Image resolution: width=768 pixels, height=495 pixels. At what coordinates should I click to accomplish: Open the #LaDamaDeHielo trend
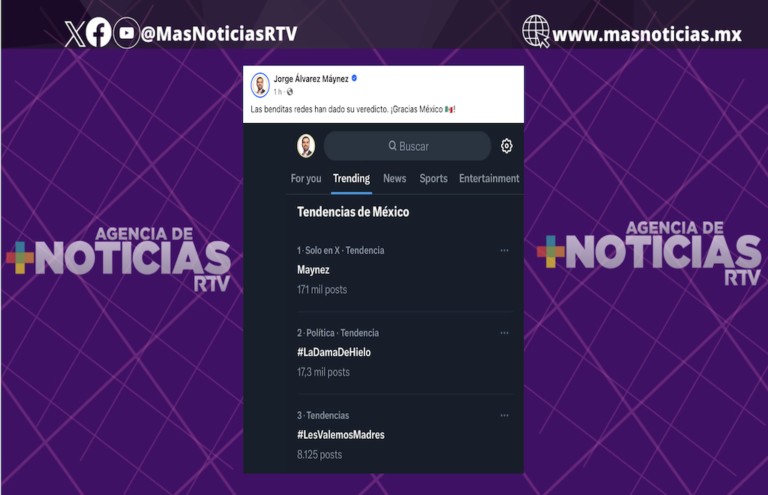334,353
